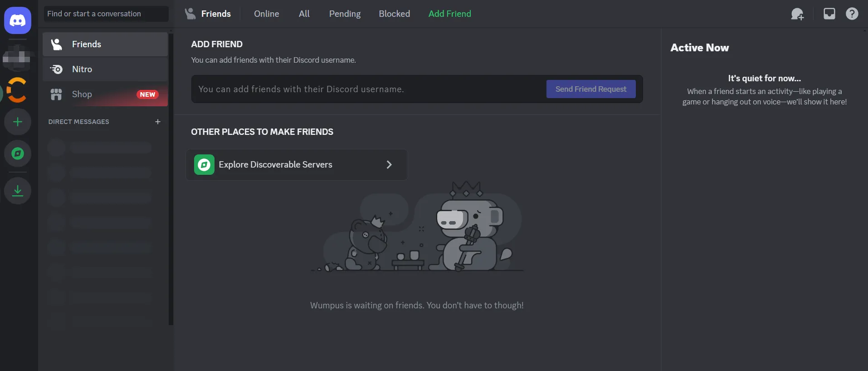The width and height of the screenshot is (868, 371).
Task: Select the All friends tab
Action: point(304,14)
